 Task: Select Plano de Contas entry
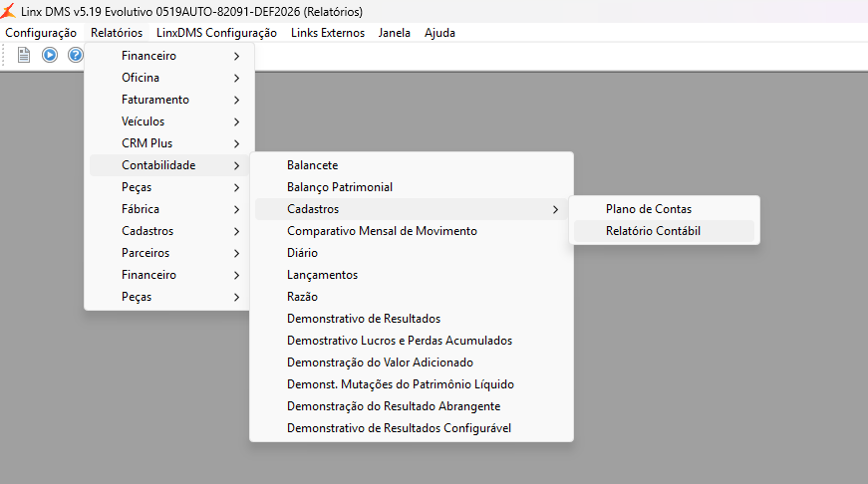(x=648, y=209)
